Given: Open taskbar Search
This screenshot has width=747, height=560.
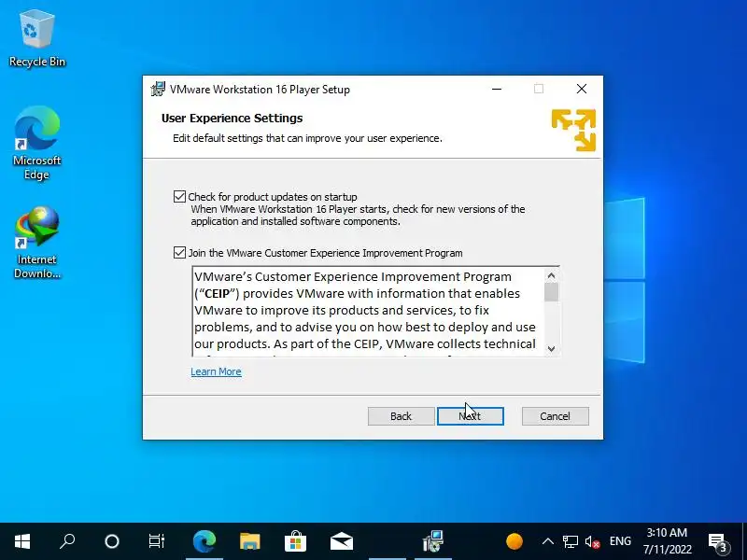Looking at the screenshot, I should [x=67, y=541].
